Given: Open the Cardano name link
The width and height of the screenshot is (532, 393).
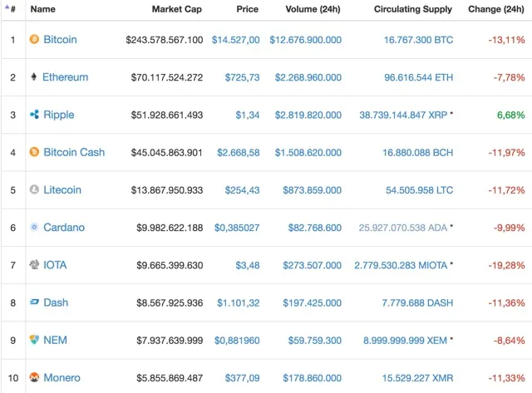Looking at the screenshot, I should [x=64, y=228].
